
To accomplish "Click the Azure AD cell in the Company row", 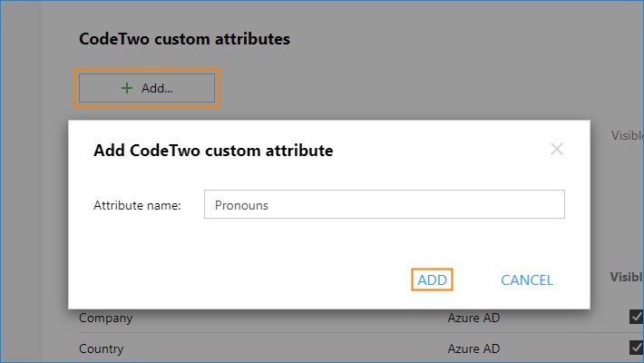I will (473, 318).
